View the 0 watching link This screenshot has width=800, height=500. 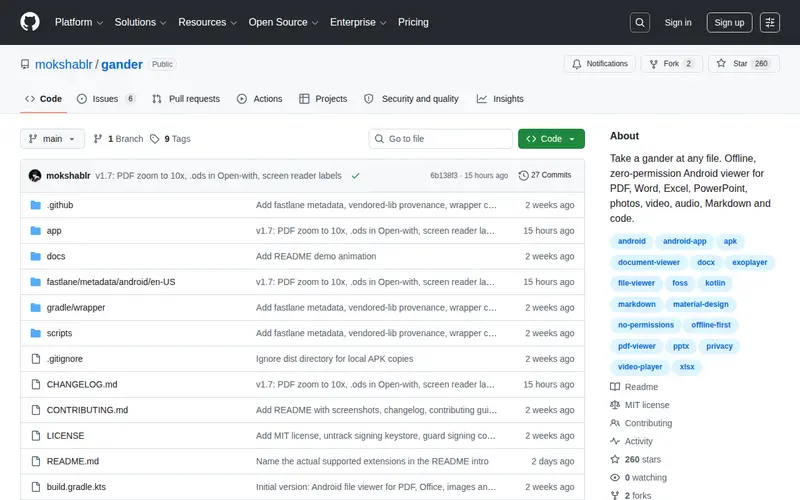(638, 478)
